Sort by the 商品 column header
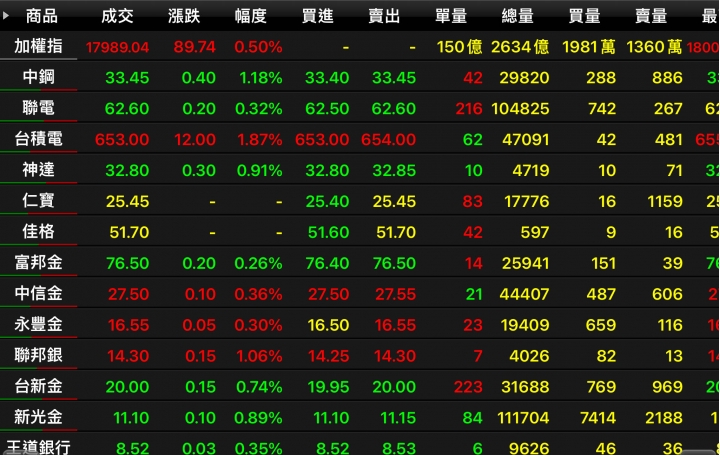Screen dimensions: 720x455 (x=42, y=16)
